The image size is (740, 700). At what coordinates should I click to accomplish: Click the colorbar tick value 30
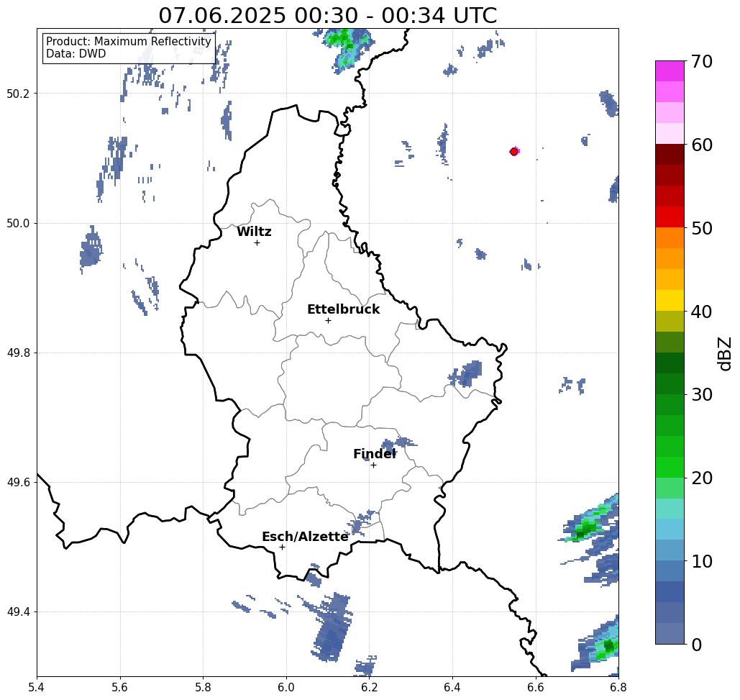click(x=701, y=395)
